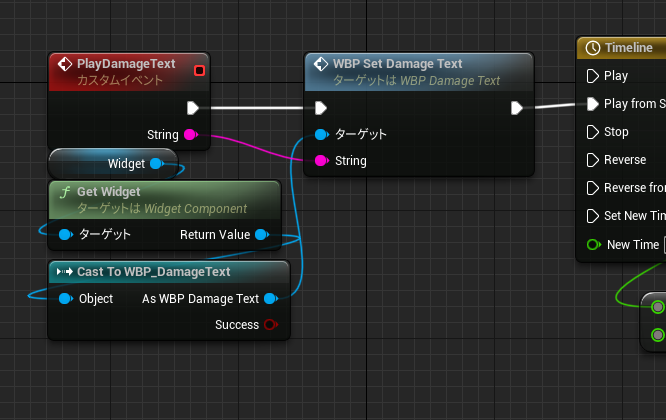The height and width of the screenshot is (420, 666).
Task: Click the Success boolean output pin
Action: click(271, 324)
